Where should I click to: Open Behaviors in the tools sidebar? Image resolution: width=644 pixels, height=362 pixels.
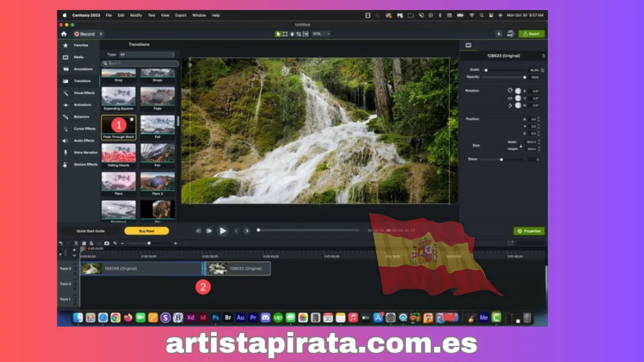click(79, 117)
